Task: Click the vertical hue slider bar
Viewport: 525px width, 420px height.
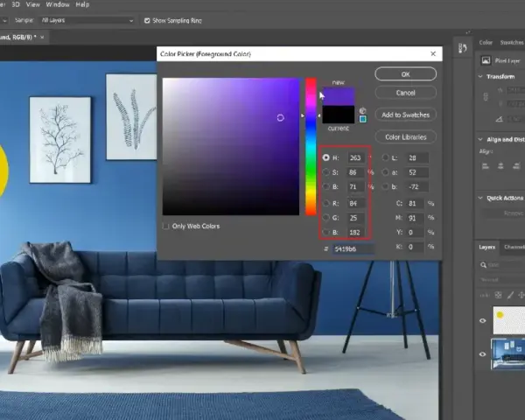Action: tap(311, 147)
